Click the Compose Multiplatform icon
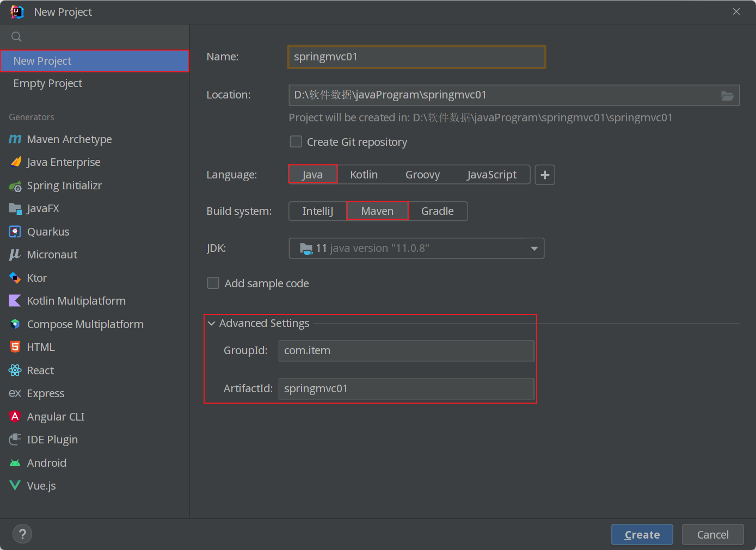Image resolution: width=756 pixels, height=550 pixels. 15,324
